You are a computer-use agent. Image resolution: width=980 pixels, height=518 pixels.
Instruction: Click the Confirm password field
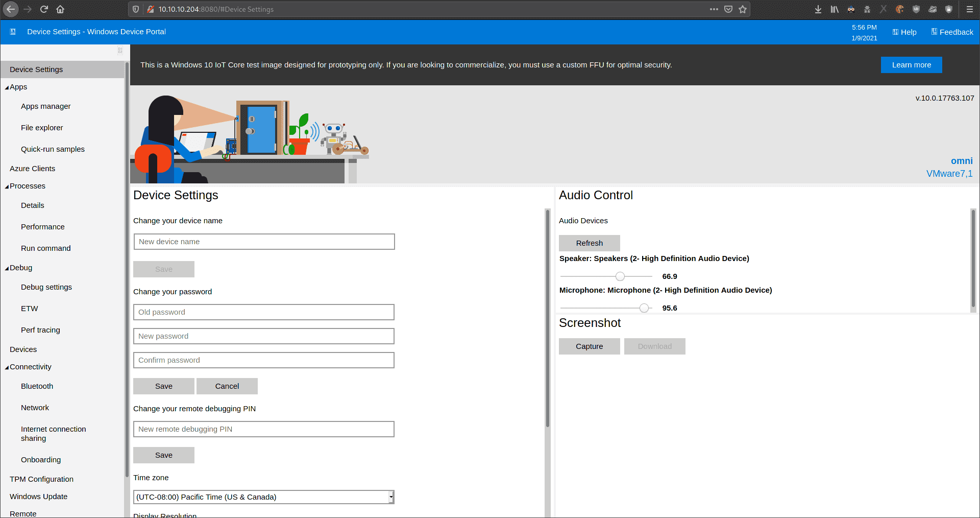tap(264, 360)
